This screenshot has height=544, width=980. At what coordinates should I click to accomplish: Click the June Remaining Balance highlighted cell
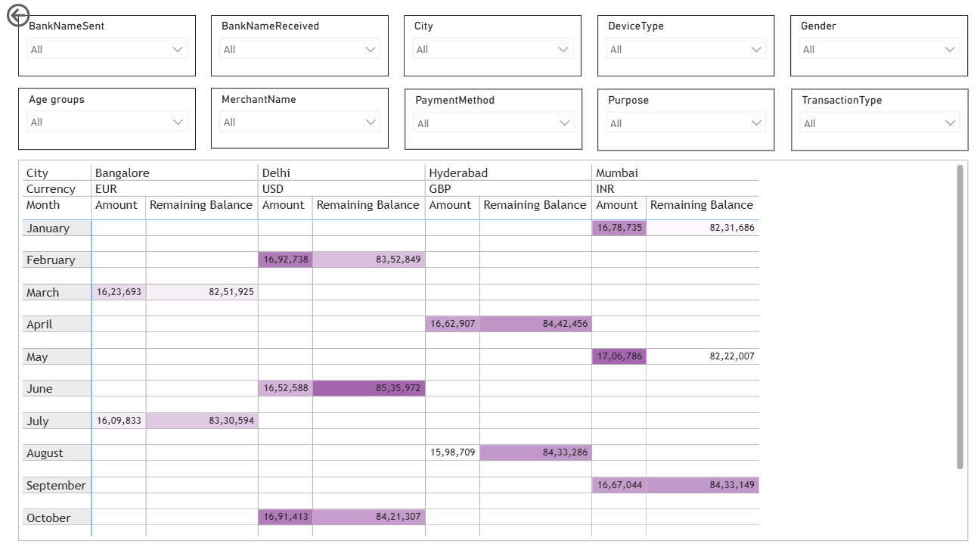[368, 387]
